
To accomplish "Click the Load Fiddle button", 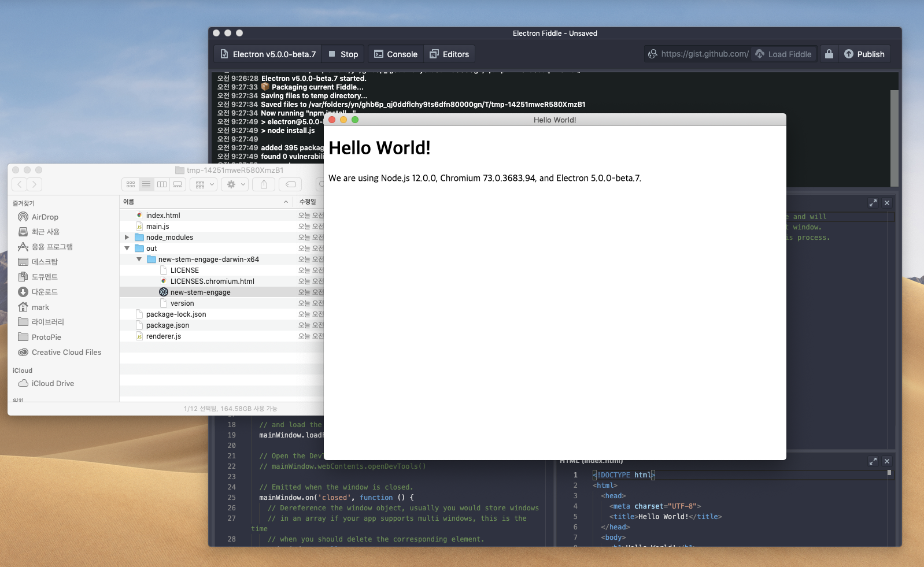I will 783,54.
